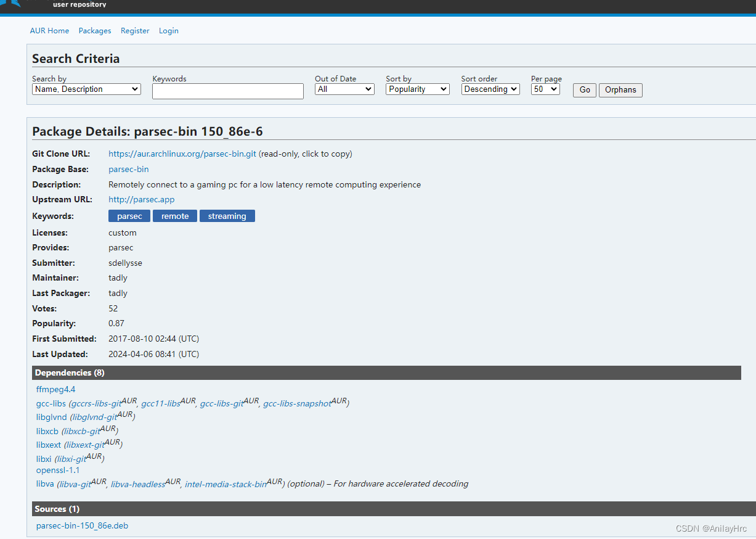This screenshot has width=756, height=539.
Task: Select the 'streaming' keyword tag
Action: click(x=227, y=216)
